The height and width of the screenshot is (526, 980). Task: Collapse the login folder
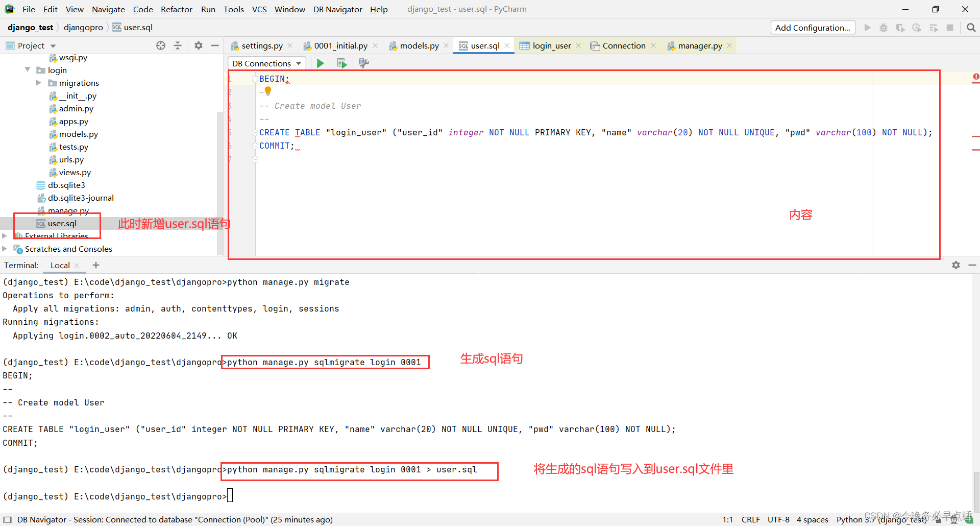point(28,69)
